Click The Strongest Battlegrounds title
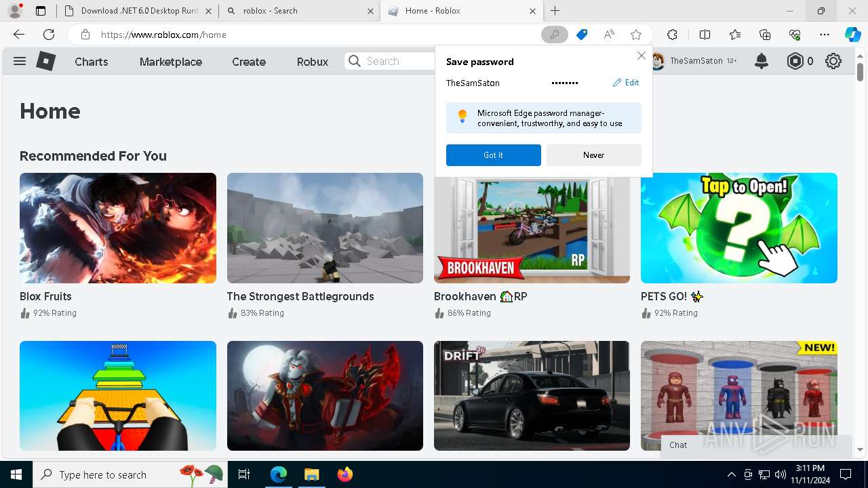The image size is (868, 488). coord(300,296)
